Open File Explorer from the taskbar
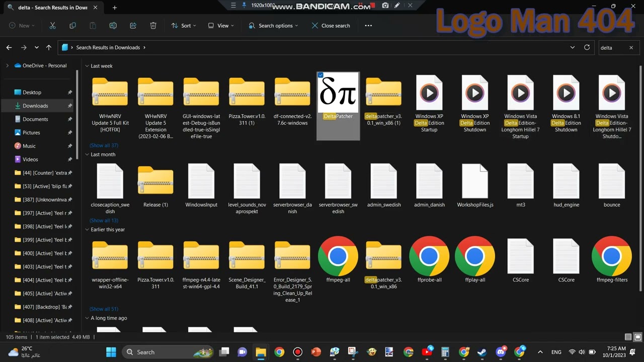 (261, 352)
